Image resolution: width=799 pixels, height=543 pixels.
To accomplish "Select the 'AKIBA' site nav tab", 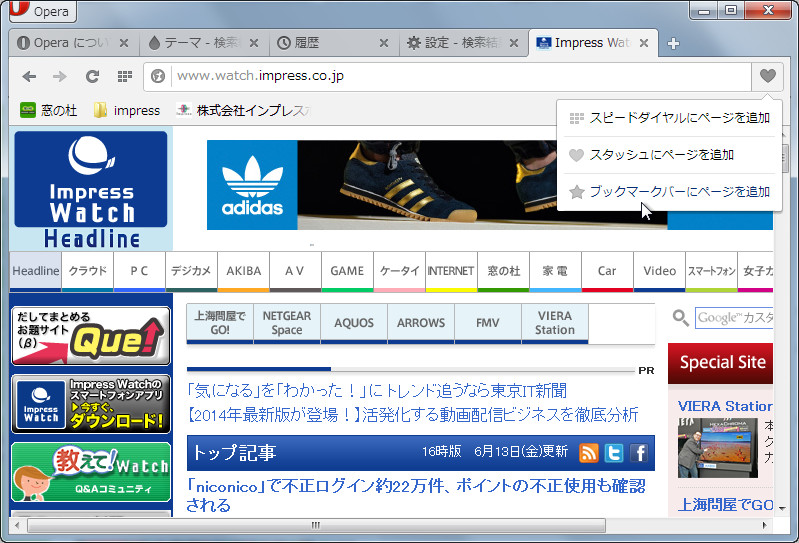I will 244,271.
